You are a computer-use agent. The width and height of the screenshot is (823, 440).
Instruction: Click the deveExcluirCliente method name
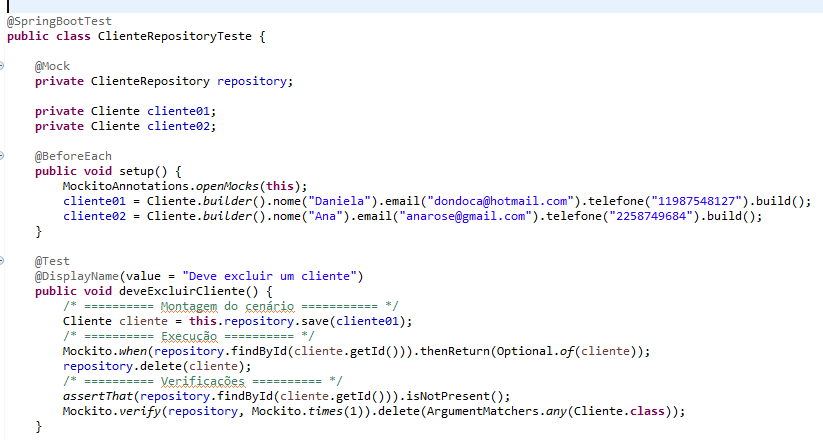[x=182, y=291]
